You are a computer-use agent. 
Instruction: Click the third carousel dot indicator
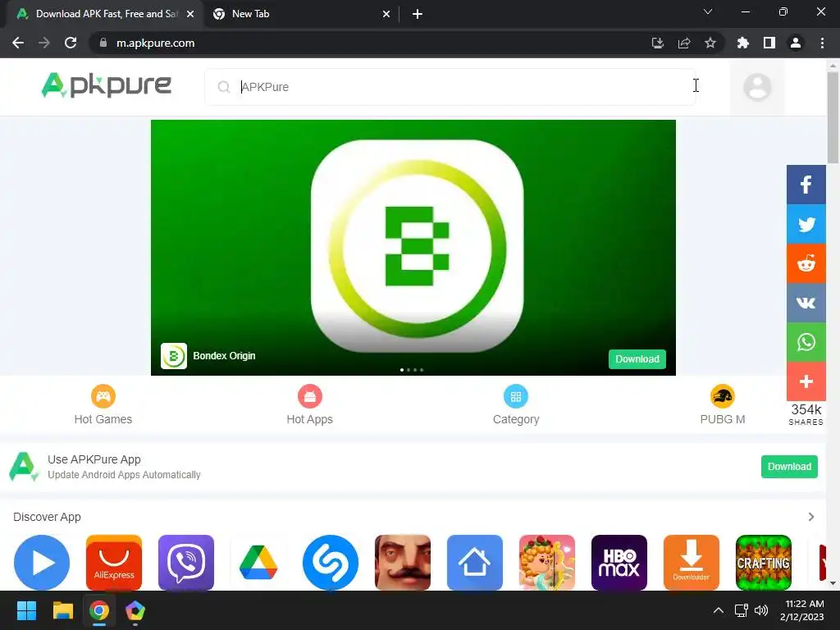[x=414, y=370]
